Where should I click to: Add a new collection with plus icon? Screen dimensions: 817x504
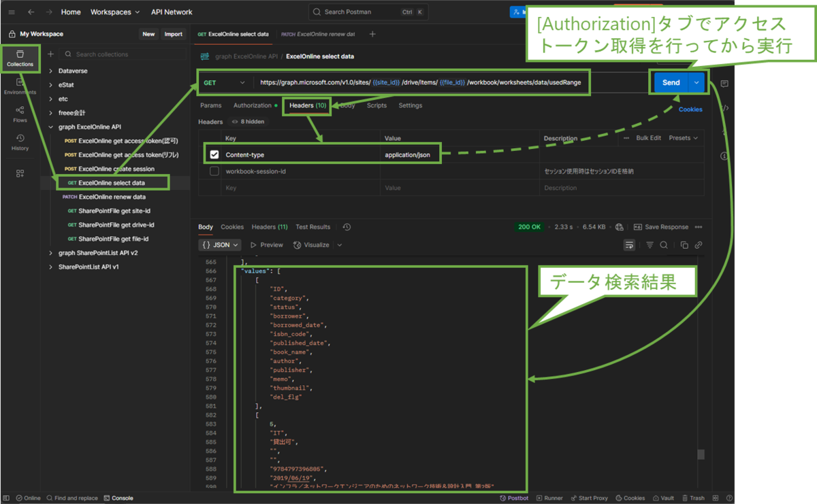50,54
